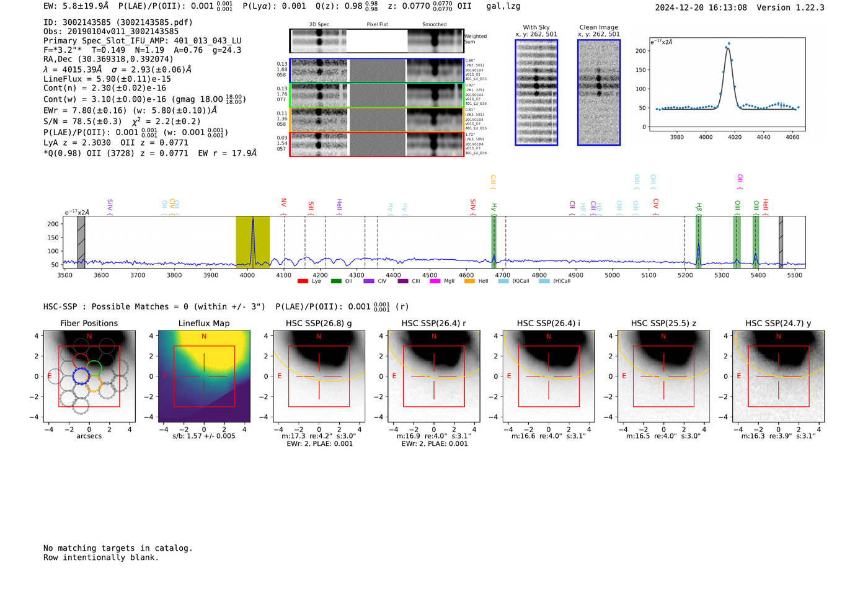Click 'Row intentionally blank.' text

[101, 558]
